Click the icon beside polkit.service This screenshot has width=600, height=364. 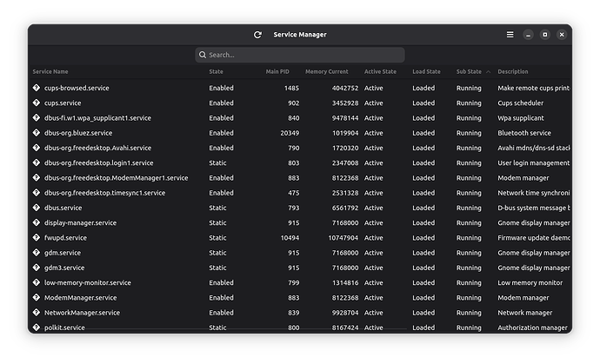(37, 328)
